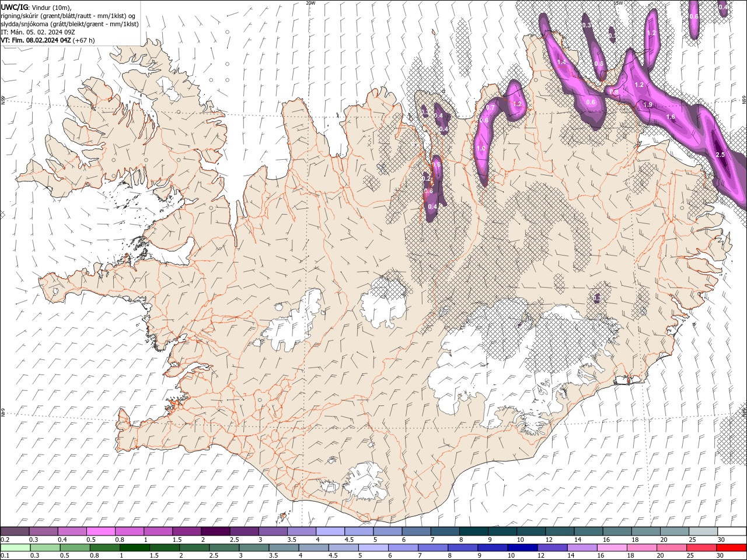Pick the deep blue swatch labeled 10 in the lower row

(522, 548)
